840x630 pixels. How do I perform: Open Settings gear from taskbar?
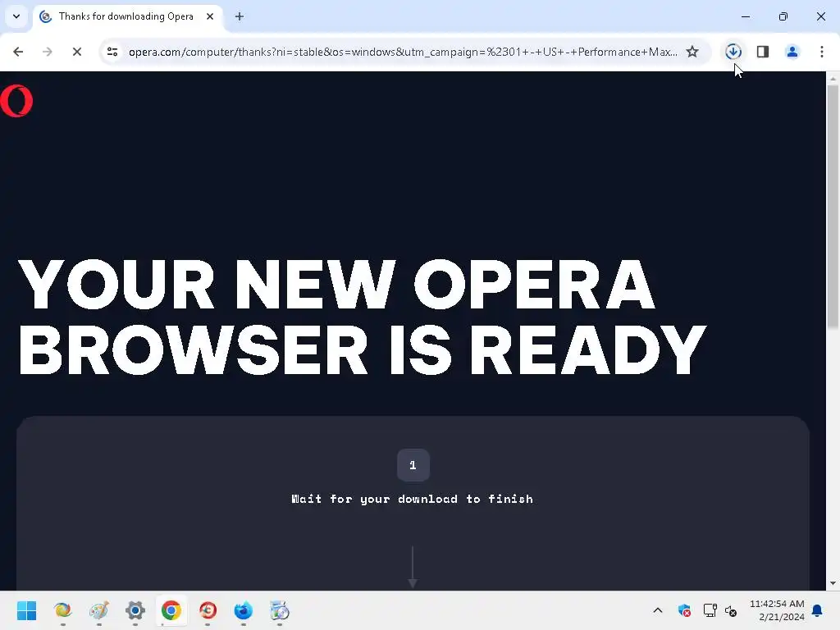click(135, 610)
